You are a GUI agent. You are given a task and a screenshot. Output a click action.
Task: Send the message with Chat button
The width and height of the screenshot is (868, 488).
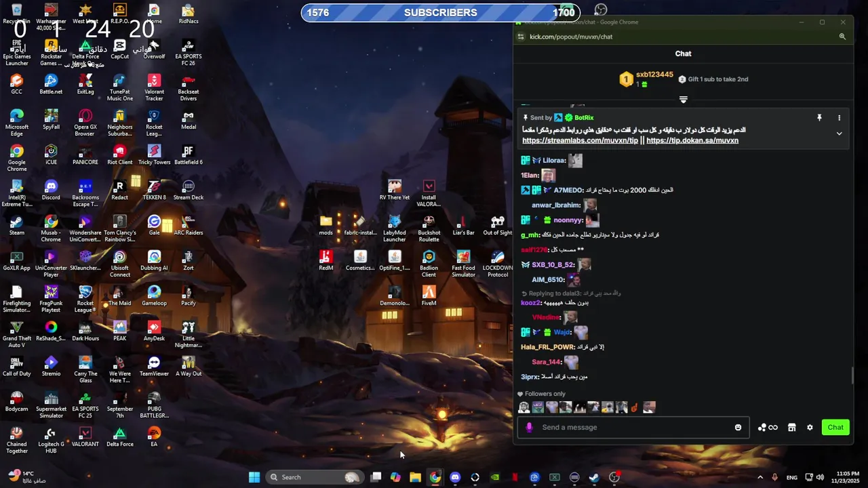pos(835,427)
